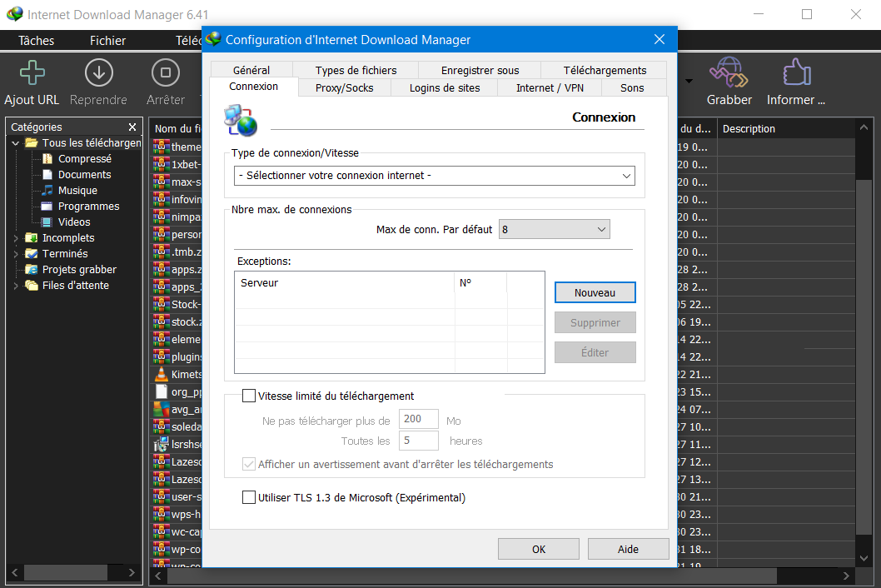The width and height of the screenshot is (881, 588).
Task: Open the Sons tab
Action: click(632, 87)
